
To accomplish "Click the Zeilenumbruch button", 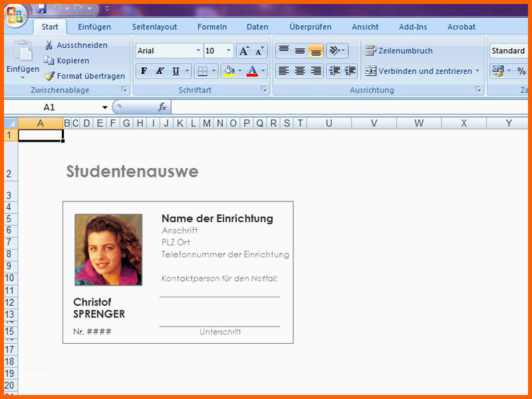I will (399, 51).
